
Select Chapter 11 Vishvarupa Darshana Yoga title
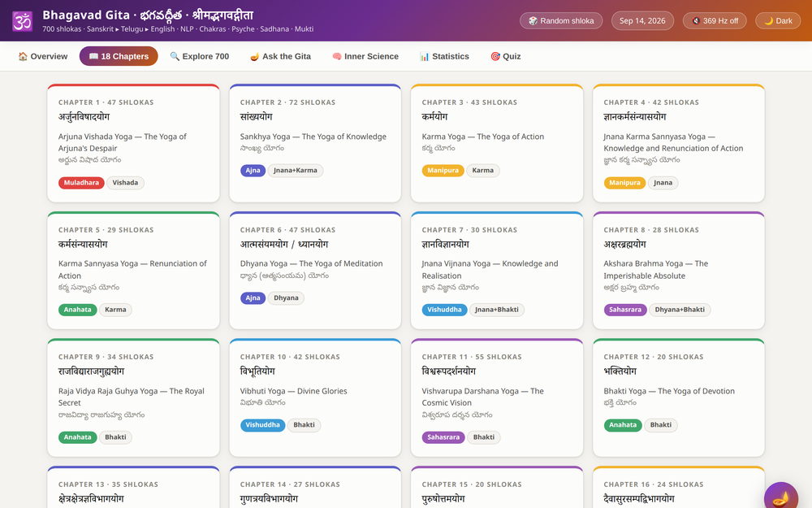coord(482,397)
